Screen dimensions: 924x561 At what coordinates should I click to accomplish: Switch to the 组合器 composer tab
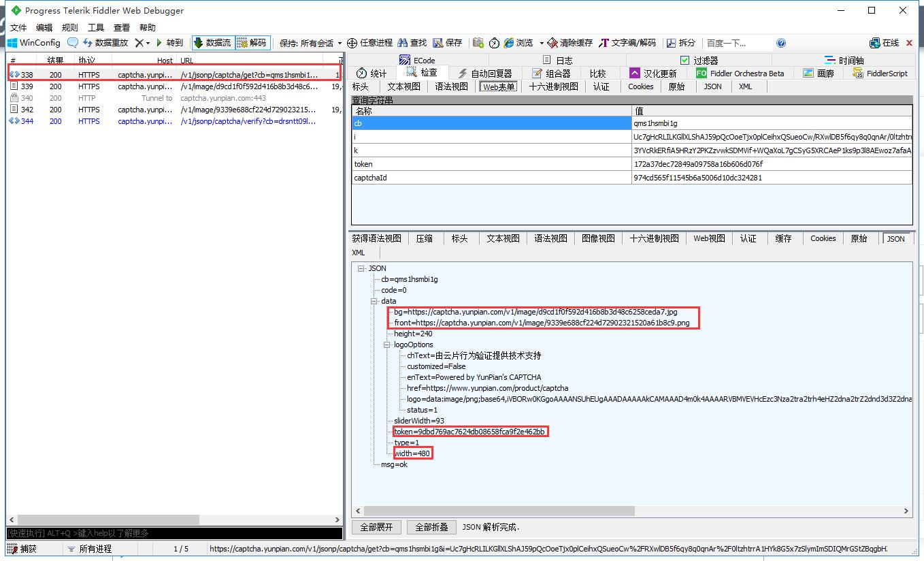[552, 74]
